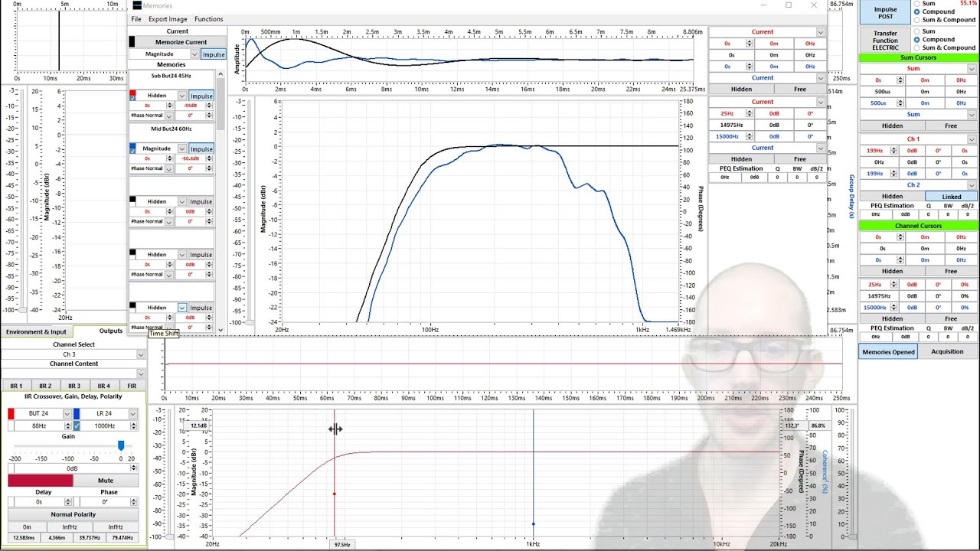Click the blue LR 24 color swatch
The image size is (980, 551).
click(77, 414)
